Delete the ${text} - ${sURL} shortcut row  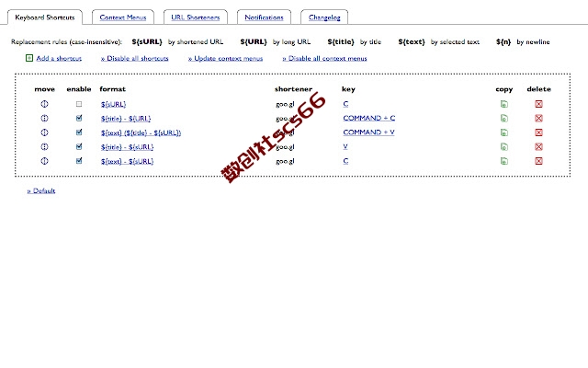click(x=539, y=161)
